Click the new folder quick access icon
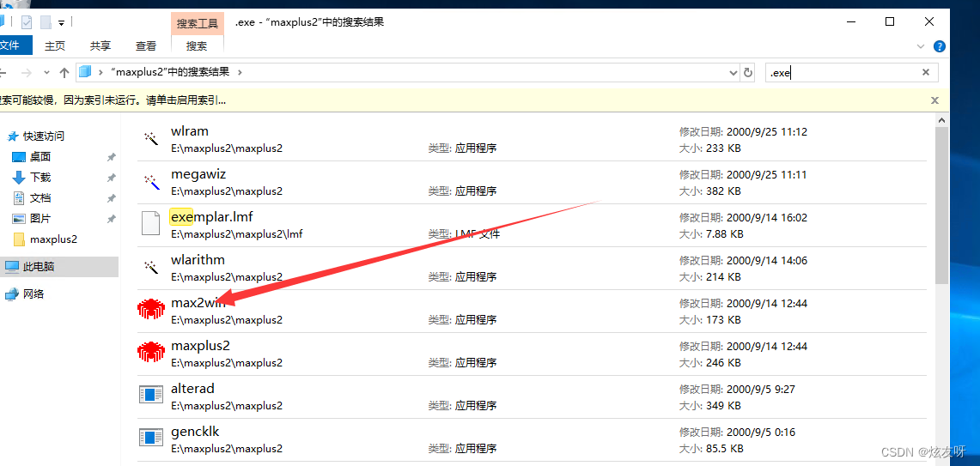 [46, 22]
